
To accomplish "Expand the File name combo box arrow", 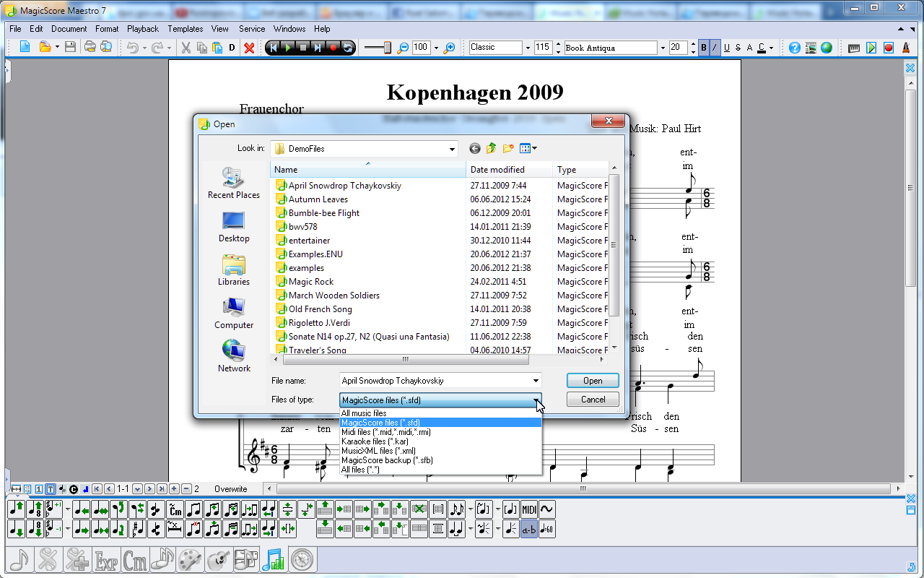I will point(536,381).
